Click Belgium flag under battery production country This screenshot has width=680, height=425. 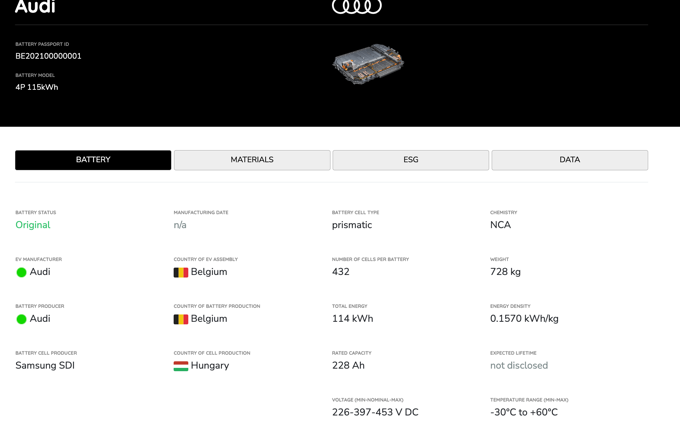181,319
